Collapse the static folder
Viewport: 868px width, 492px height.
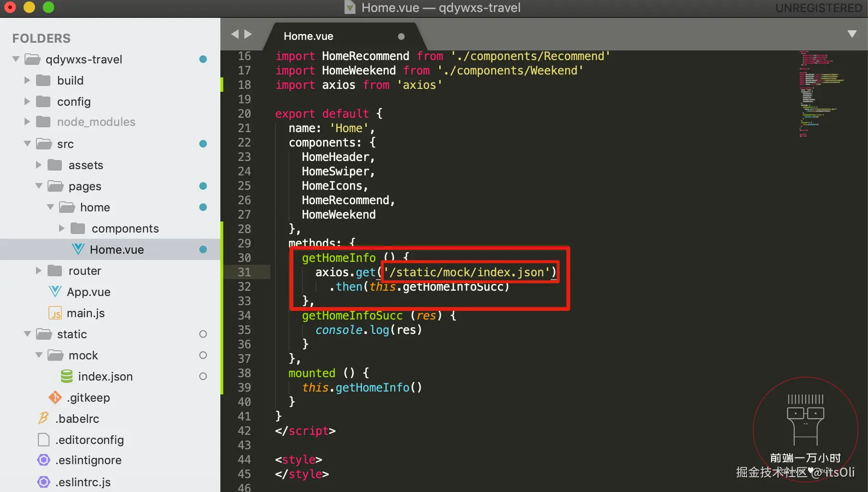27,334
